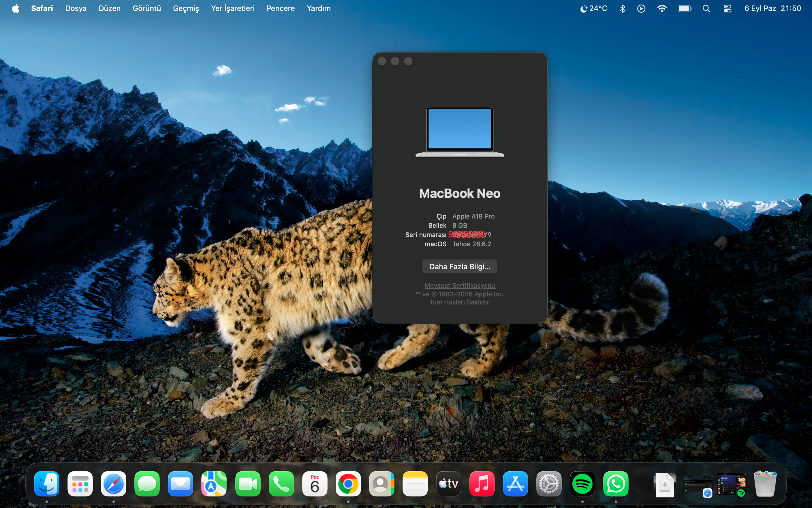Open the Mevzuat Sertifikasyonu link
Image resolution: width=812 pixels, height=508 pixels.
460,285
